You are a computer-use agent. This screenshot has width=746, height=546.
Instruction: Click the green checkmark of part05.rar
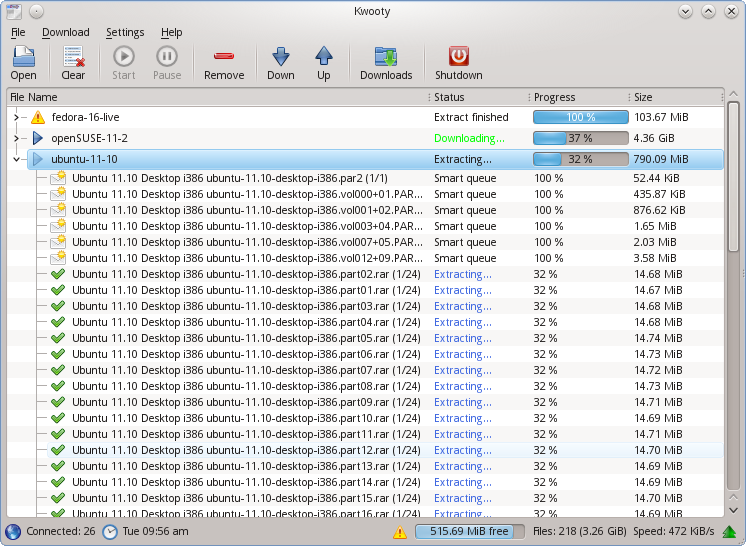(x=58, y=338)
